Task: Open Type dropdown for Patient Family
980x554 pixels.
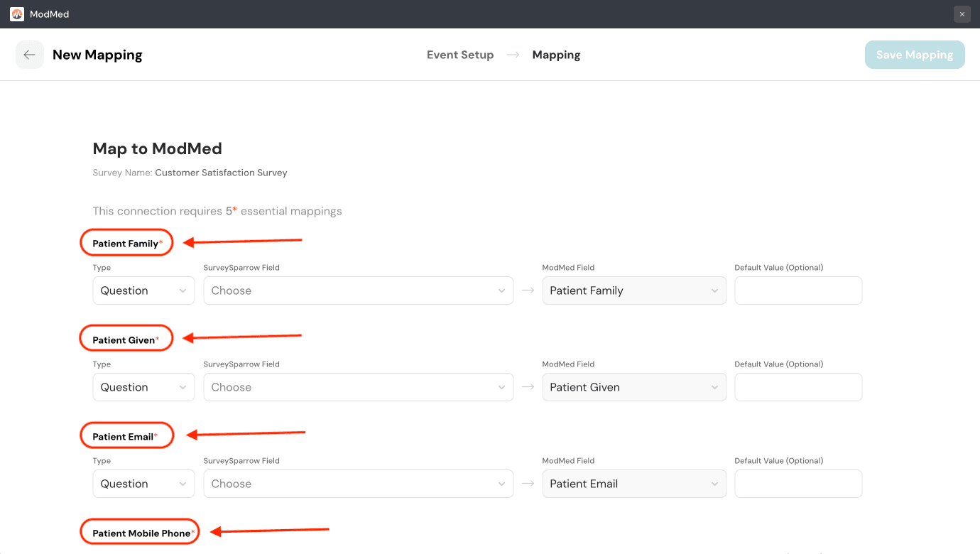Action: (x=143, y=290)
